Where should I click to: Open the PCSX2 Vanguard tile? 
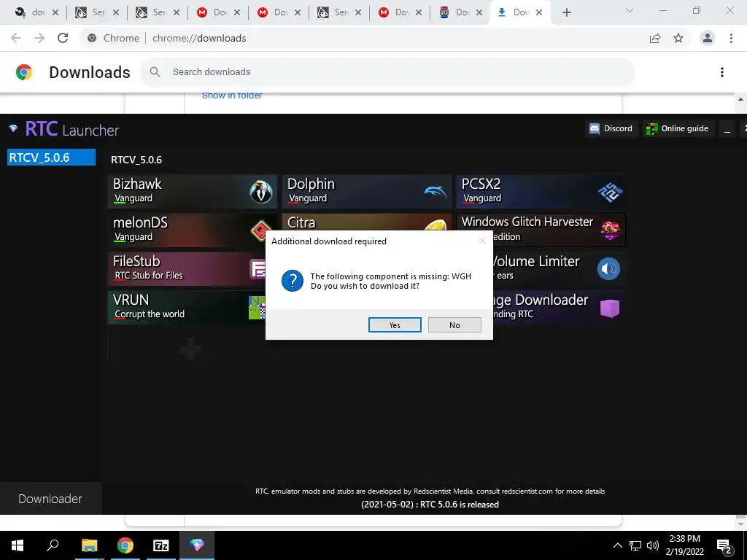541,191
